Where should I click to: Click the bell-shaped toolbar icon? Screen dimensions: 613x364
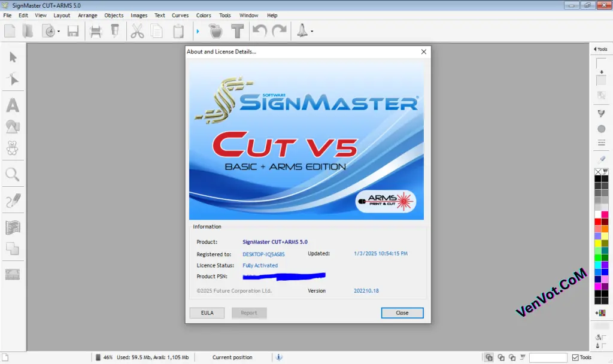click(302, 31)
